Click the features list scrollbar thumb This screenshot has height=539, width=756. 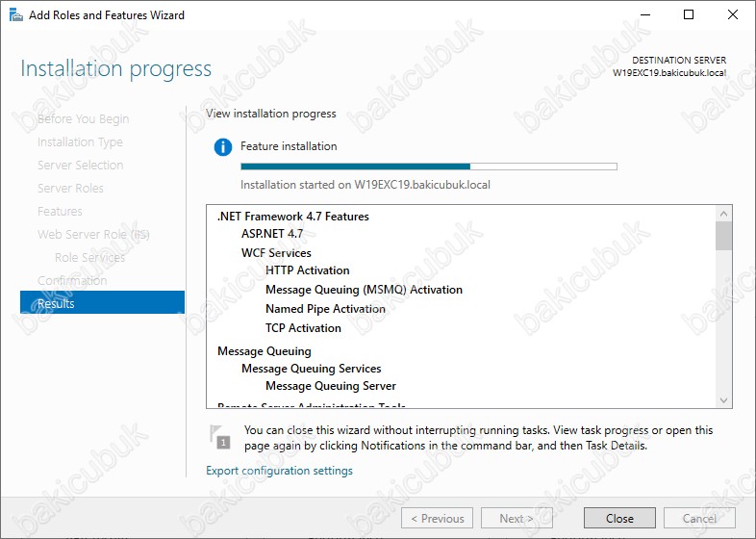tap(723, 236)
